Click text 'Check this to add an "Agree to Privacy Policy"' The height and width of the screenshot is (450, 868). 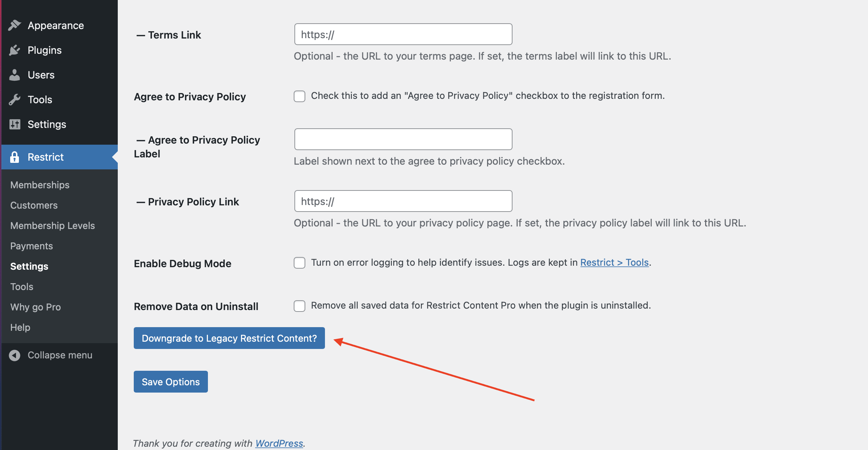click(412, 96)
